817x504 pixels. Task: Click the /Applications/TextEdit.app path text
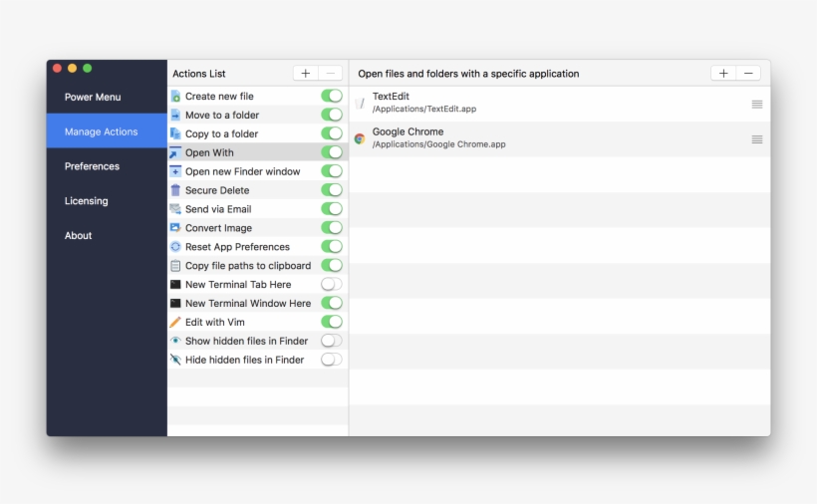tap(424, 109)
